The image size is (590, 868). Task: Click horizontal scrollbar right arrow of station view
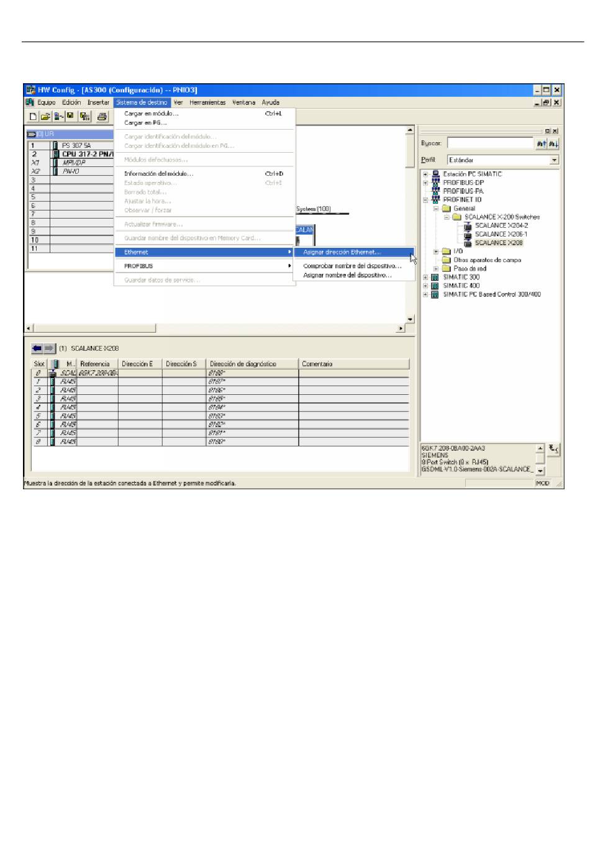pos(401,328)
